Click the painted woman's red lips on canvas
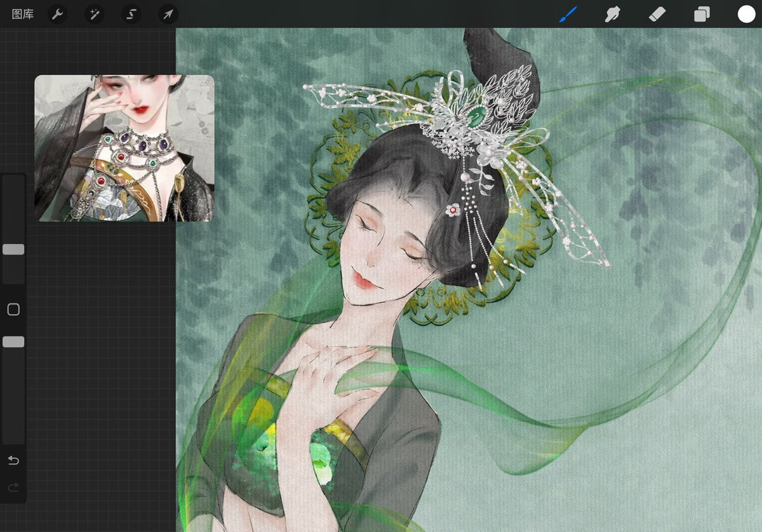Screen dimensions: 762x532 [x=364, y=280]
